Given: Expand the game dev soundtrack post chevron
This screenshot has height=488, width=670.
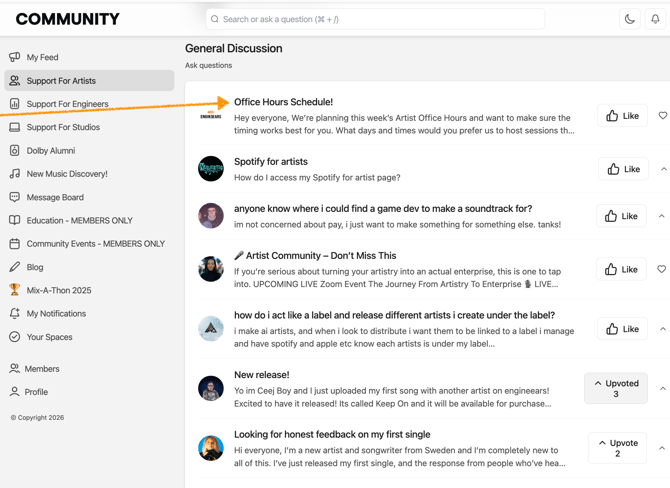Looking at the screenshot, I should [662, 216].
